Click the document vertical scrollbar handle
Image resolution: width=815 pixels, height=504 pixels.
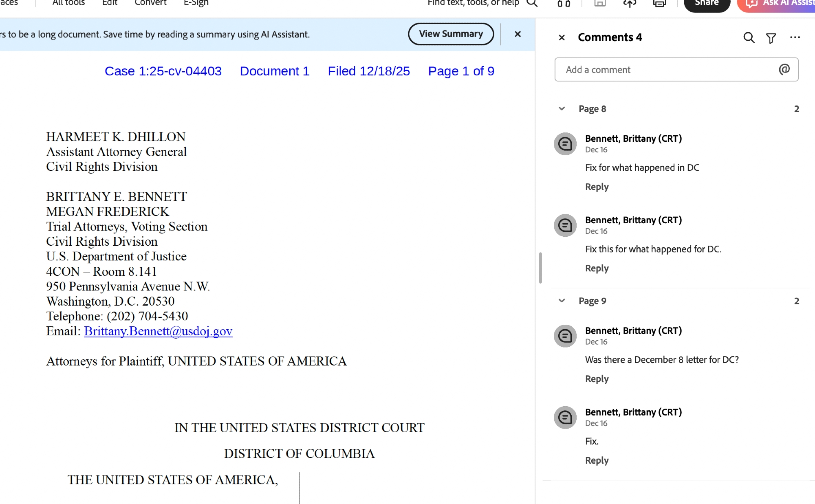[540, 268]
